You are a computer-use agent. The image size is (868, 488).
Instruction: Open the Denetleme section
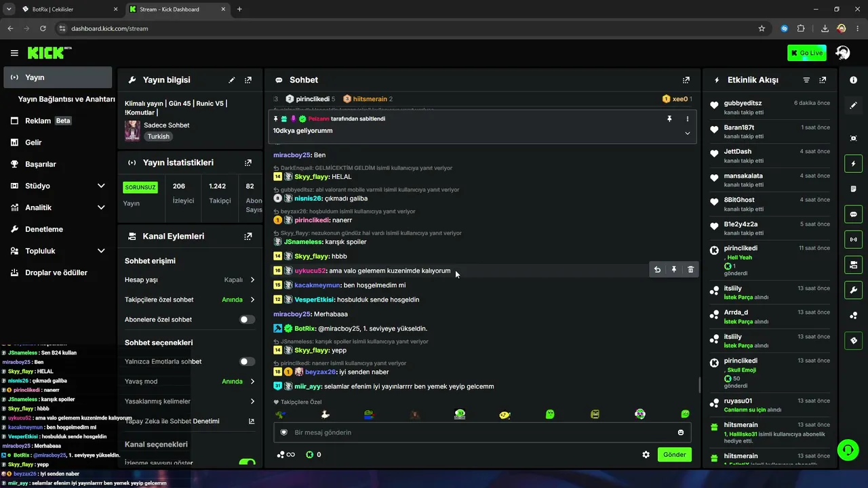coord(58,229)
